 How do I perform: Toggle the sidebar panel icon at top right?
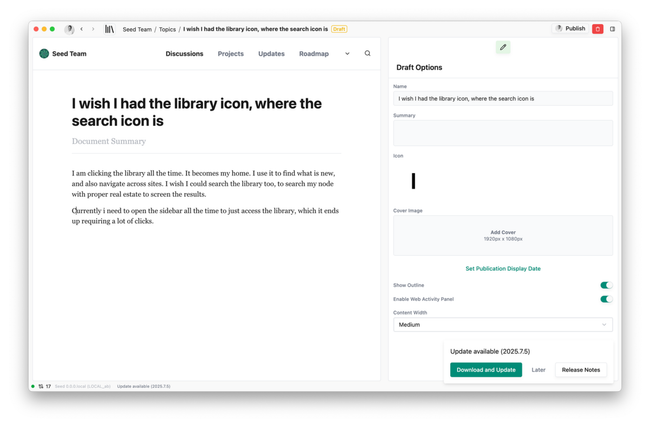pos(613,29)
